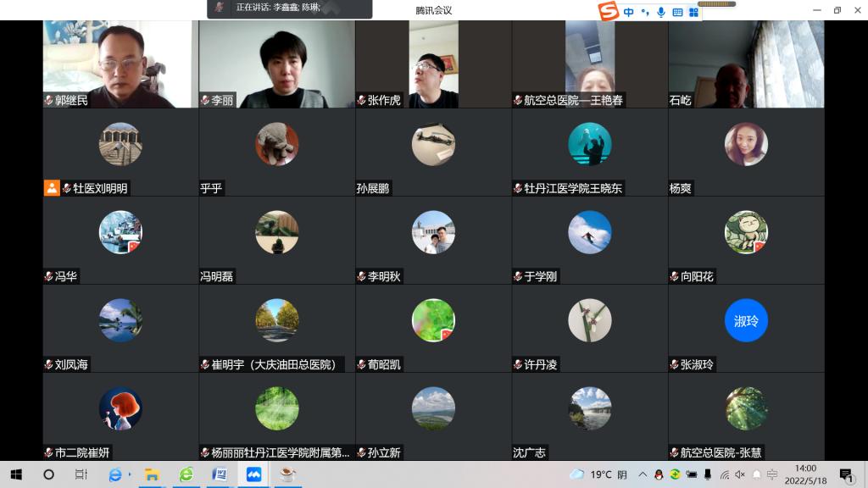Open the Word document in taskbar
This screenshot has height=488, width=868.
[220, 474]
